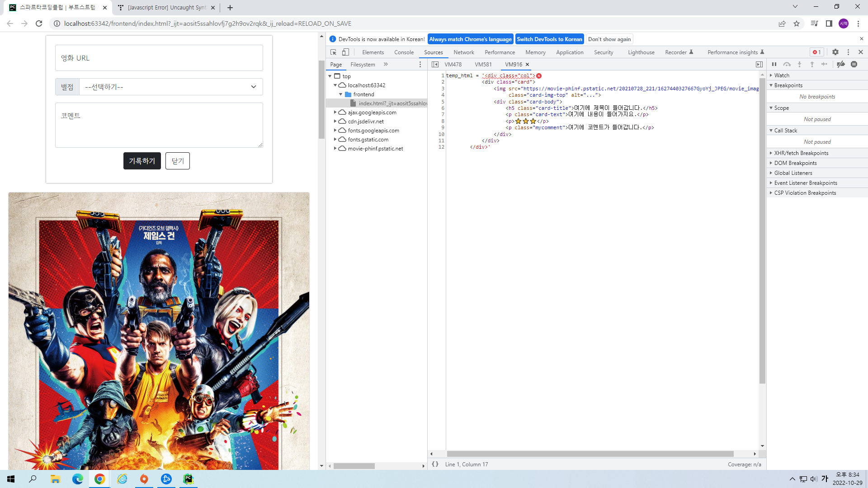
Task: Expand the Watch section
Action: click(817, 75)
